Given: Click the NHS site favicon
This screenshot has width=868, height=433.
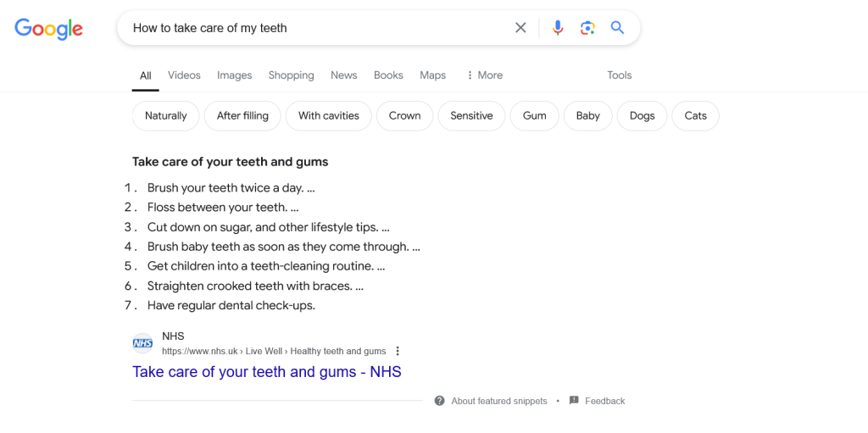Looking at the screenshot, I should [x=142, y=343].
